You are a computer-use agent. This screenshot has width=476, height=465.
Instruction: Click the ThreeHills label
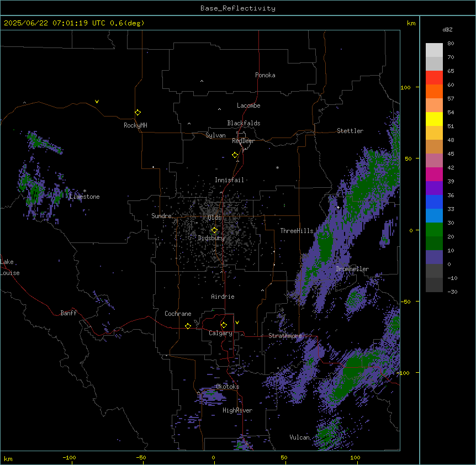pyautogui.click(x=297, y=231)
